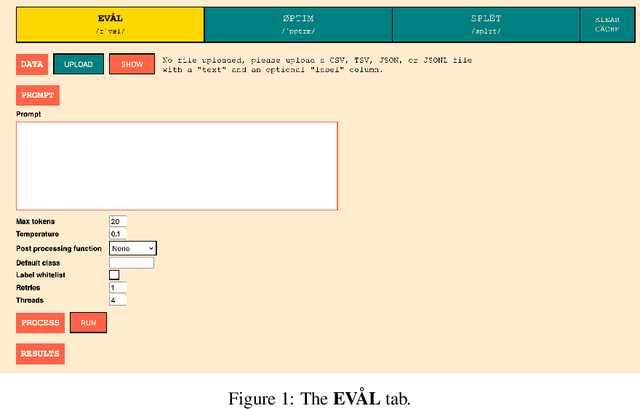Enable the Label whitelist checkbox
Viewport: 640px width, 409px height.
(114, 275)
